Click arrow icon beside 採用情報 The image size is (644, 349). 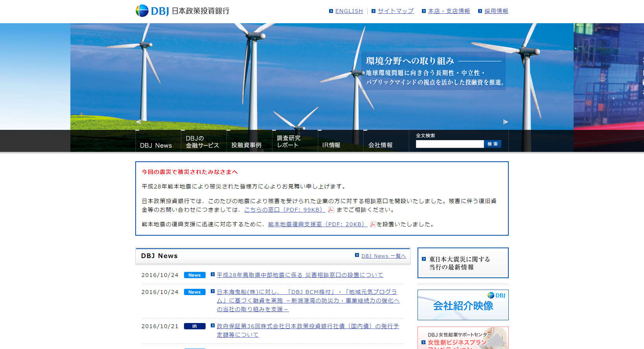tap(480, 11)
